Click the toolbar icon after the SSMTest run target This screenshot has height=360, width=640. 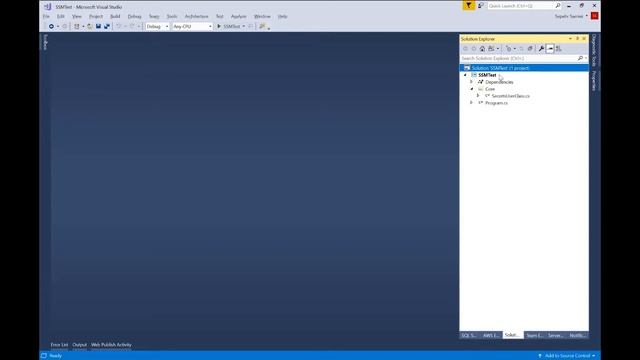pyautogui.click(x=251, y=26)
